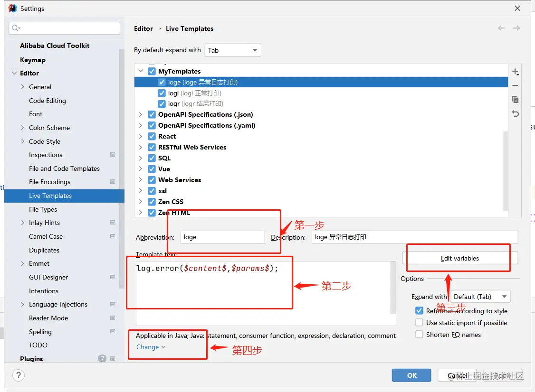Toggle Reformat according to style checkbox
Screen dimensions: 535x392
(420, 310)
